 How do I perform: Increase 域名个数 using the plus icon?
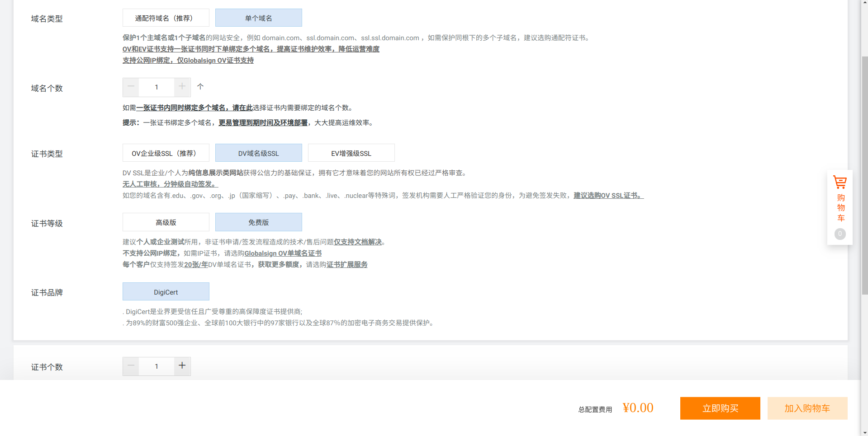click(x=182, y=87)
